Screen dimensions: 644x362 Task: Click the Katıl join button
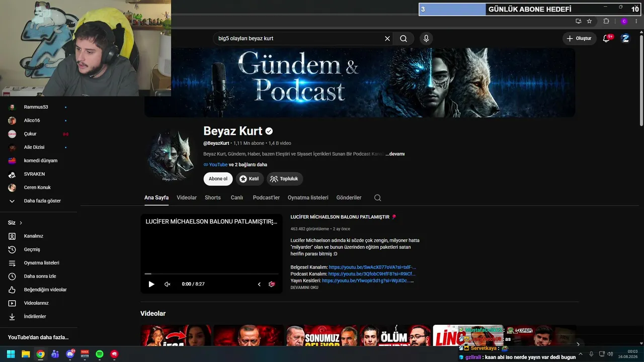click(249, 179)
